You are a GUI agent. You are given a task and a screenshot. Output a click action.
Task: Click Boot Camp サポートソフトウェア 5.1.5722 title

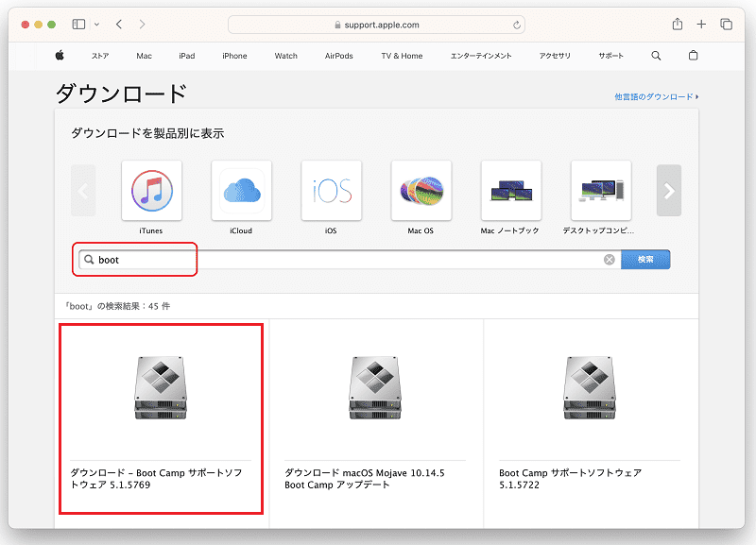(571, 479)
